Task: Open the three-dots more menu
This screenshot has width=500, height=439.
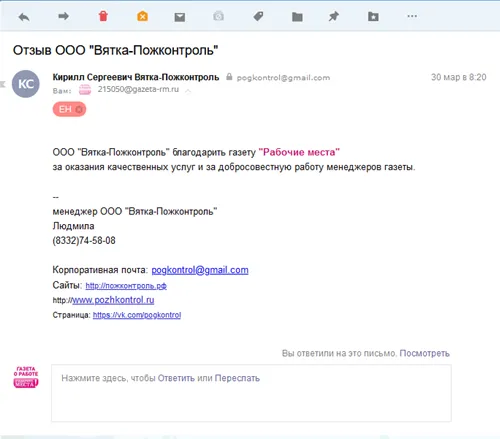Action: coord(412,16)
